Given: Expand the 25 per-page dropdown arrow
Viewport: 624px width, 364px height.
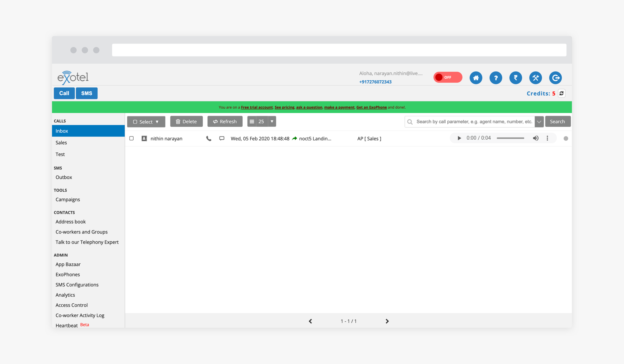Looking at the screenshot, I should coord(272,121).
